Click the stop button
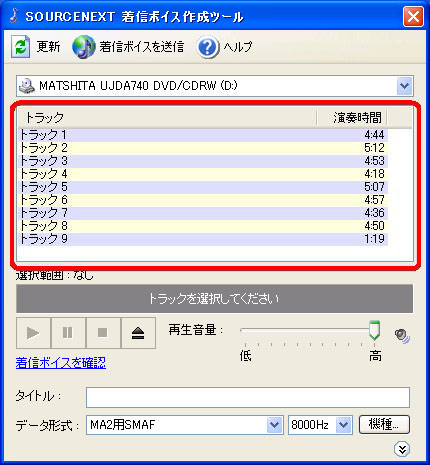 [103, 333]
